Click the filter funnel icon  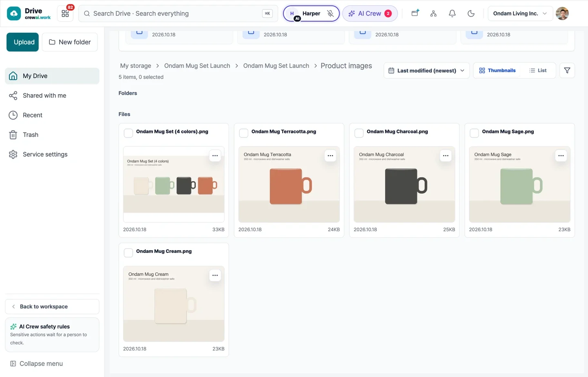click(567, 71)
